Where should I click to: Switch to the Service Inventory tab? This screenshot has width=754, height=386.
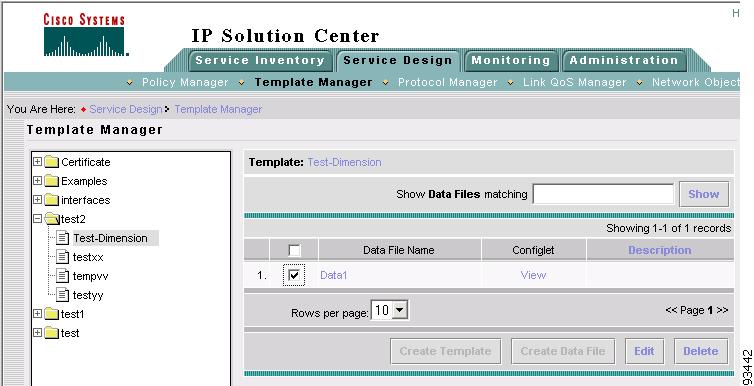[x=260, y=61]
